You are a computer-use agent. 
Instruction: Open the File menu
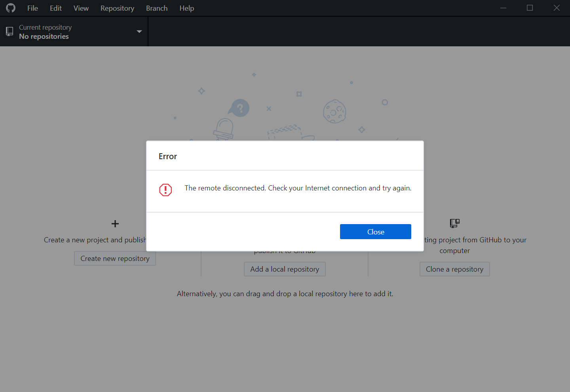(32, 8)
